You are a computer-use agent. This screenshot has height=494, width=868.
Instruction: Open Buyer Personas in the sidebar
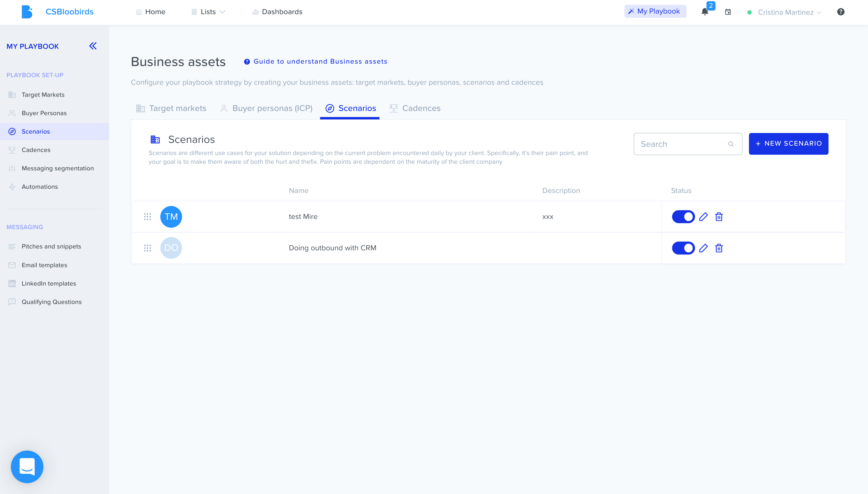pyautogui.click(x=54, y=113)
